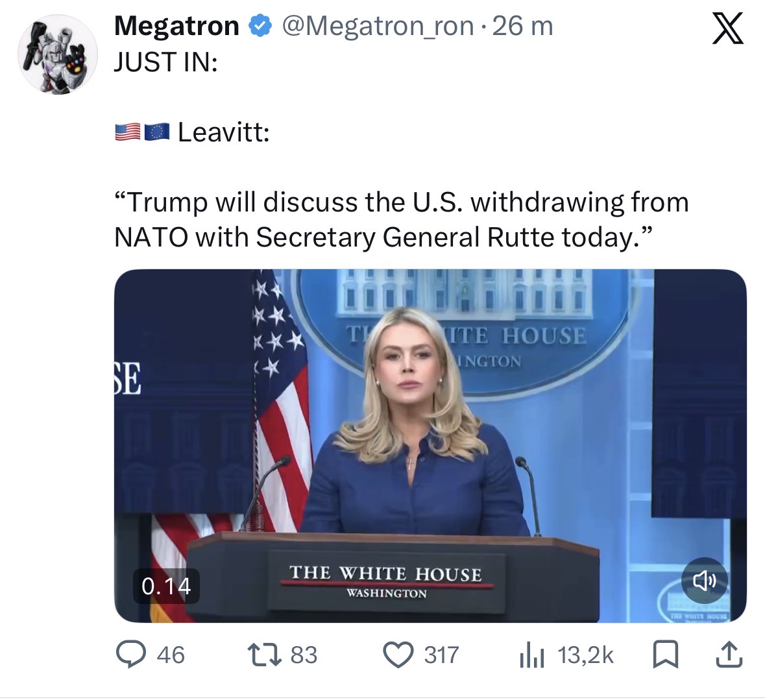This screenshot has height=700, width=765.
Task: Bookmark this post
Action: click(x=664, y=655)
